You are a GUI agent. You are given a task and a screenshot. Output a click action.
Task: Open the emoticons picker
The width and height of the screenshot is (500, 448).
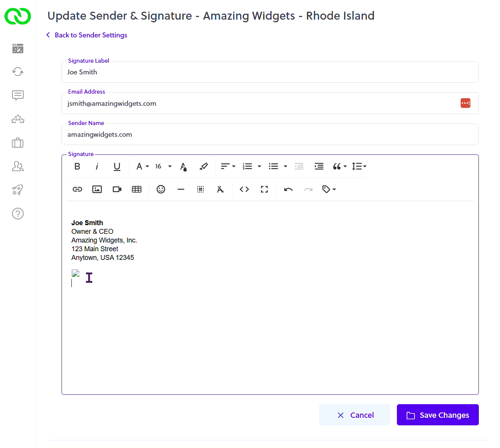pos(161,189)
